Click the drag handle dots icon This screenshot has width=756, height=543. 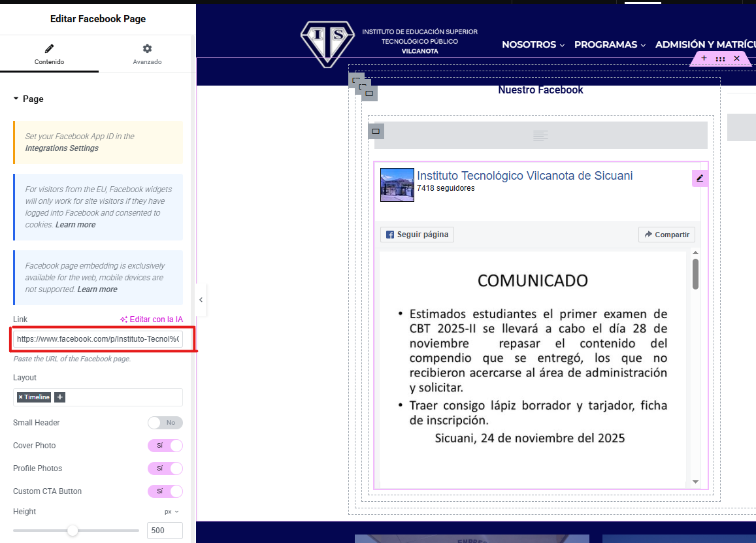point(720,59)
